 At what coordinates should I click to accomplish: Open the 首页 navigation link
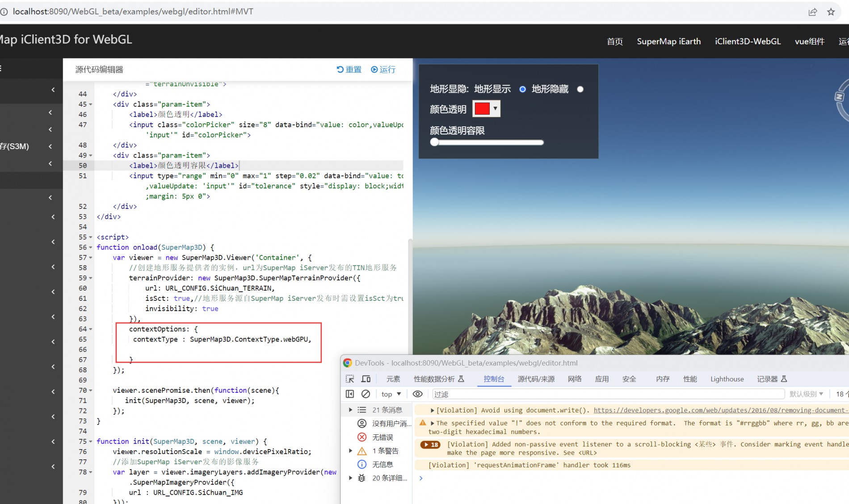tap(615, 42)
